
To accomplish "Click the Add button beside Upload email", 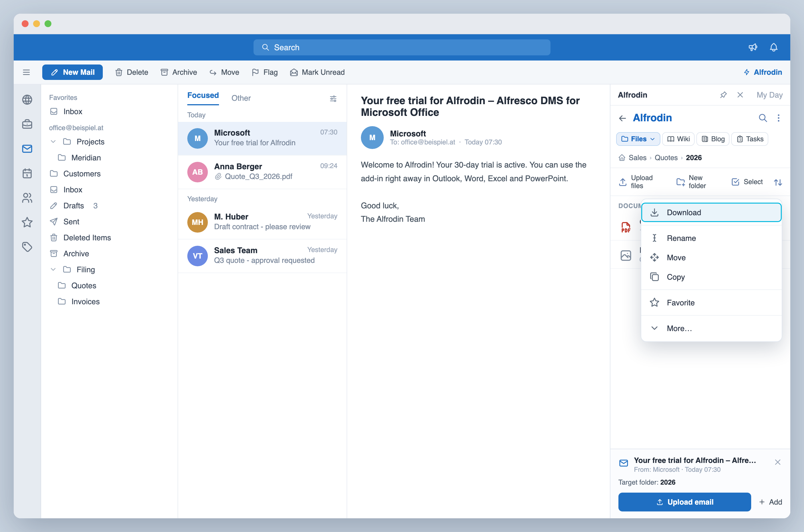I will (x=770, y=502).
